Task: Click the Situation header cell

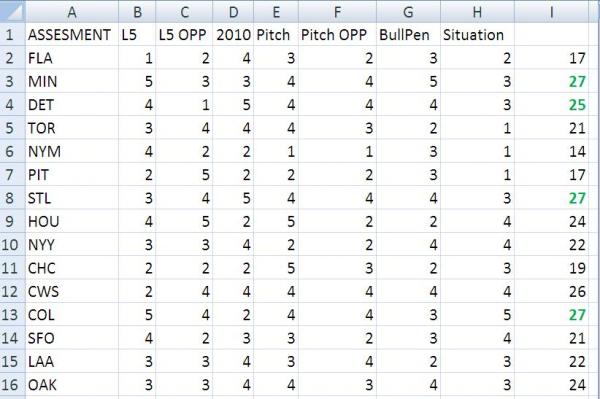Action: point(478,35)
